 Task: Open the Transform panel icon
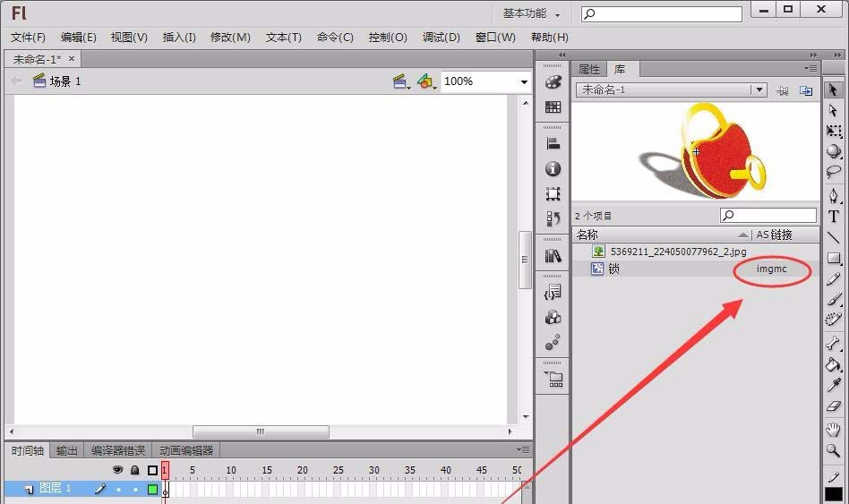[x=553, y=193]
